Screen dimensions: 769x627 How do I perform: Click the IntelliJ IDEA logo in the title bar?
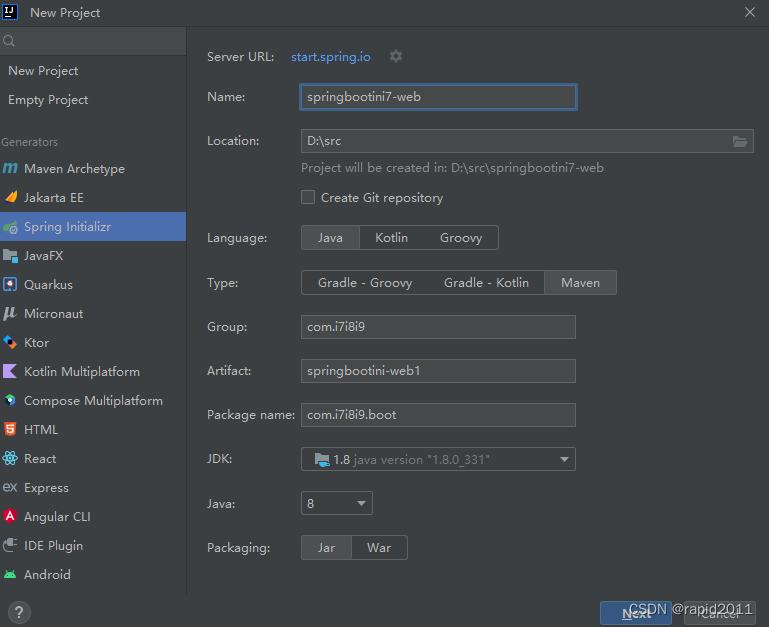point(10,12)
